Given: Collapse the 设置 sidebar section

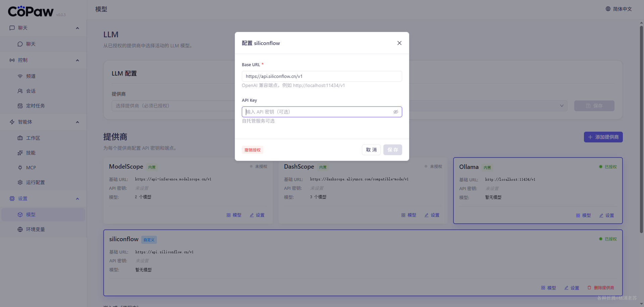Looking at the screenshot, I should 77,199.
